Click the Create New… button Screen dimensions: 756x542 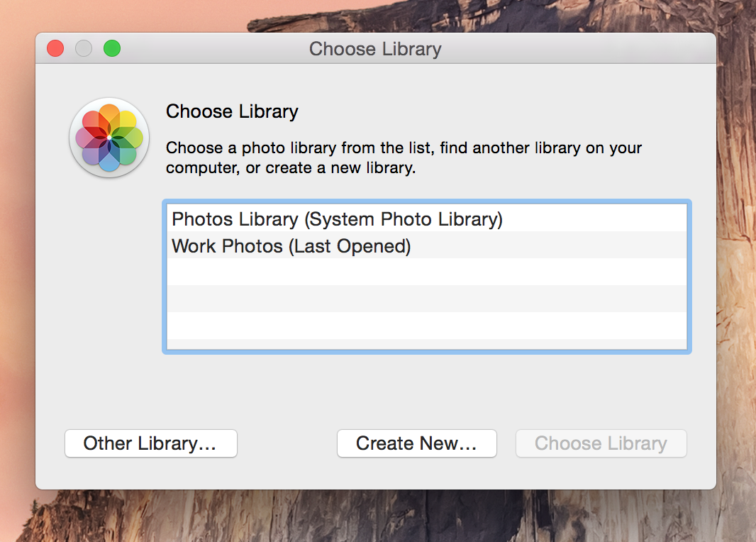pos(416,443)
